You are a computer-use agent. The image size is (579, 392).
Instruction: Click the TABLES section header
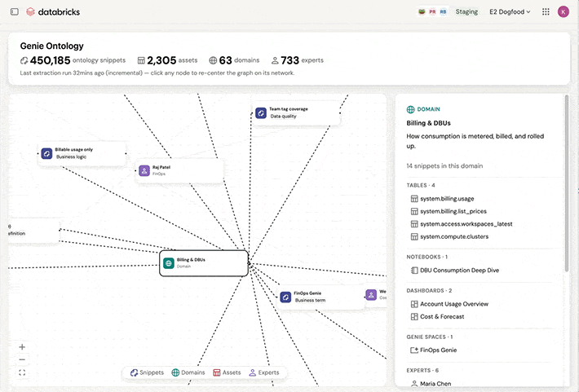[x=421, y=185]
